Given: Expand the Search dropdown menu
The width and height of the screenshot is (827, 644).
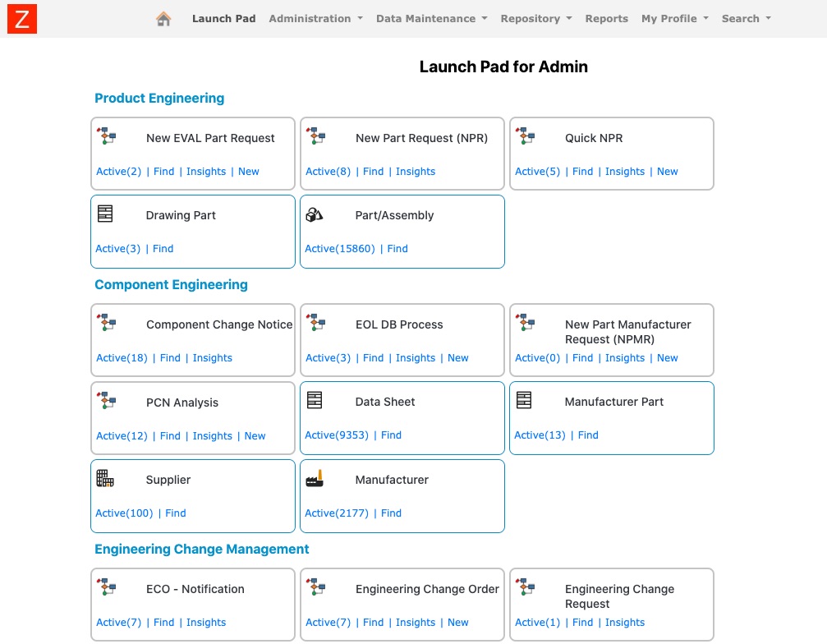Looking at the screenshot, I should [x=746, y=18].
